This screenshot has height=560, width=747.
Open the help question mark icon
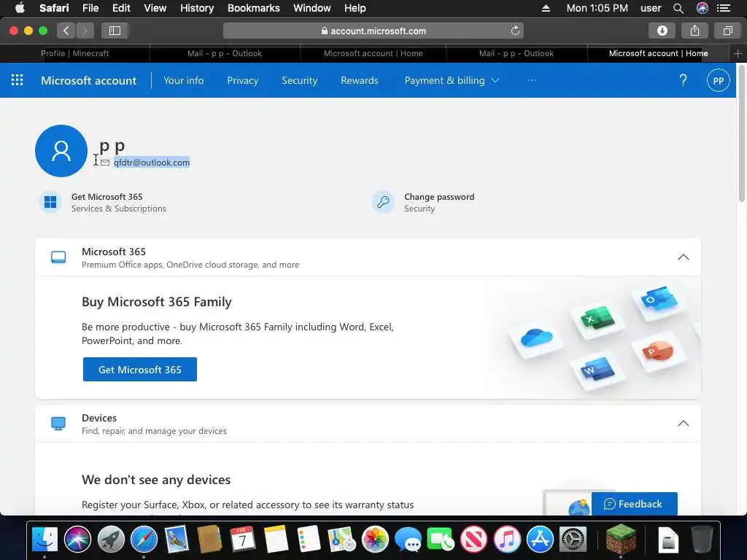pos(683,80)
